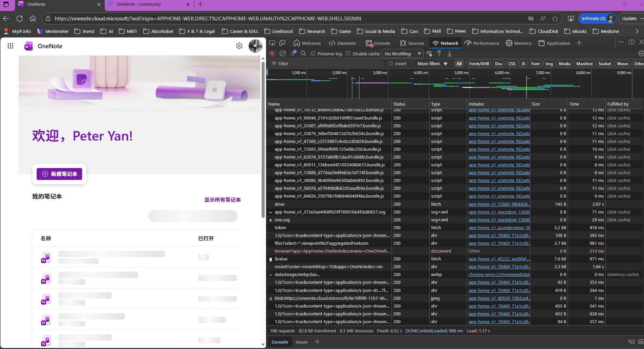The image size is (644, 349).
Task: Toggle device emulation icon
Action: click(x=282, y=43)
